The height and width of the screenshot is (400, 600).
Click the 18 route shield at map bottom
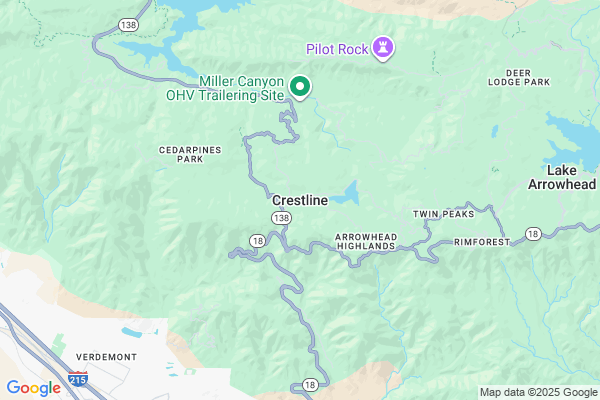click(x=310, y=385)
